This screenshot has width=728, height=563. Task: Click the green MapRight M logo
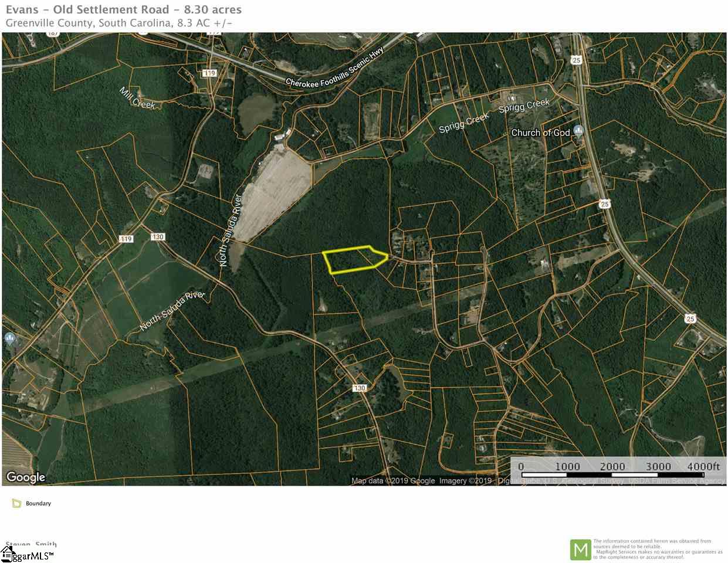click(x=580, y=550)
